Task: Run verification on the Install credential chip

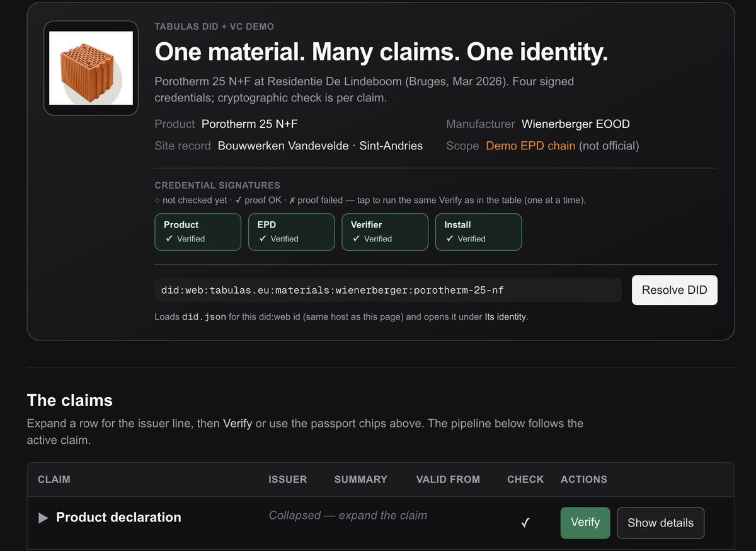Action: (479, 232)
